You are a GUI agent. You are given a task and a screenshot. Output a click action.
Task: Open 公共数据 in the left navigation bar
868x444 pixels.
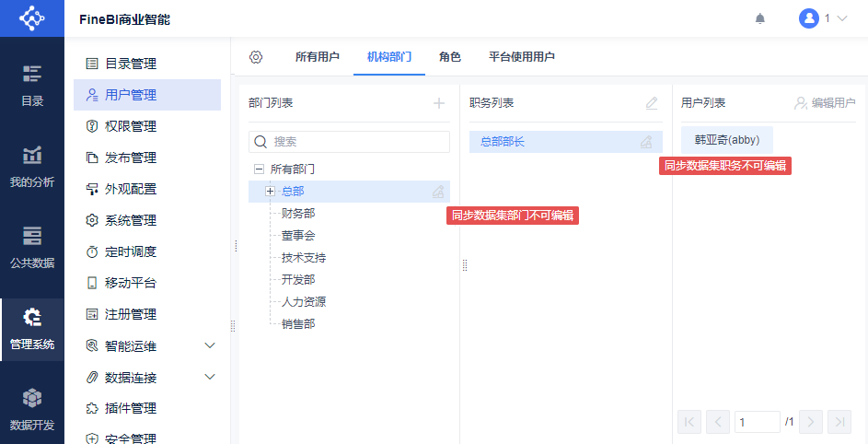coord(32,247)
